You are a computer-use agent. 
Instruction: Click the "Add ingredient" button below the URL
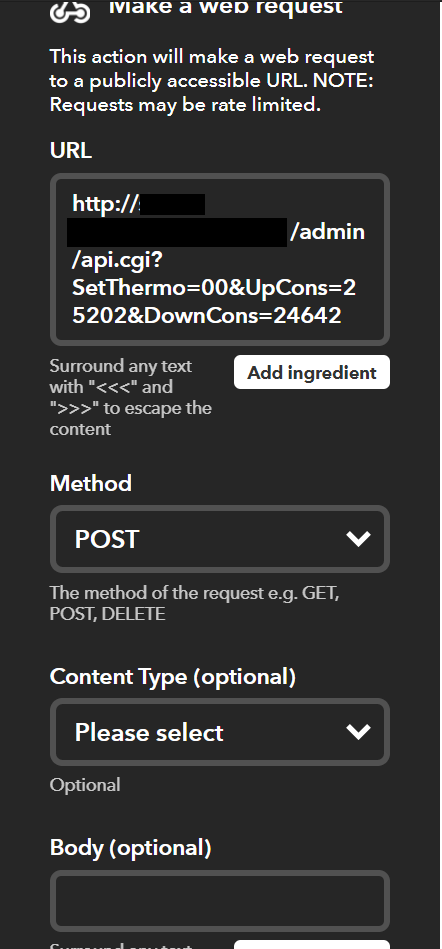(x=312, y=372)
